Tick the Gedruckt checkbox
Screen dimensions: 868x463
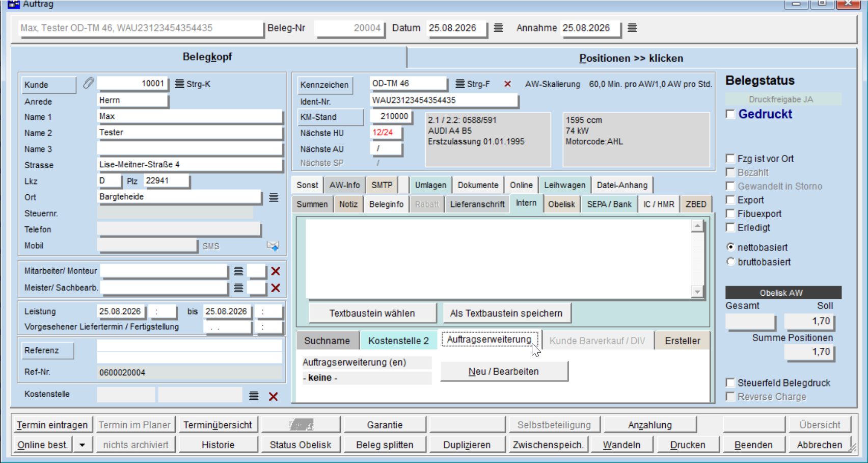coord(730,114)
